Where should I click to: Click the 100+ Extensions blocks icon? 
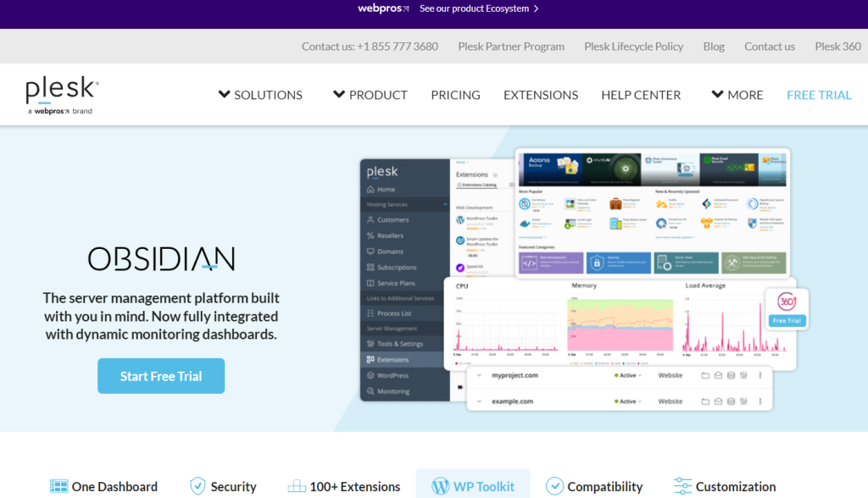297,486
